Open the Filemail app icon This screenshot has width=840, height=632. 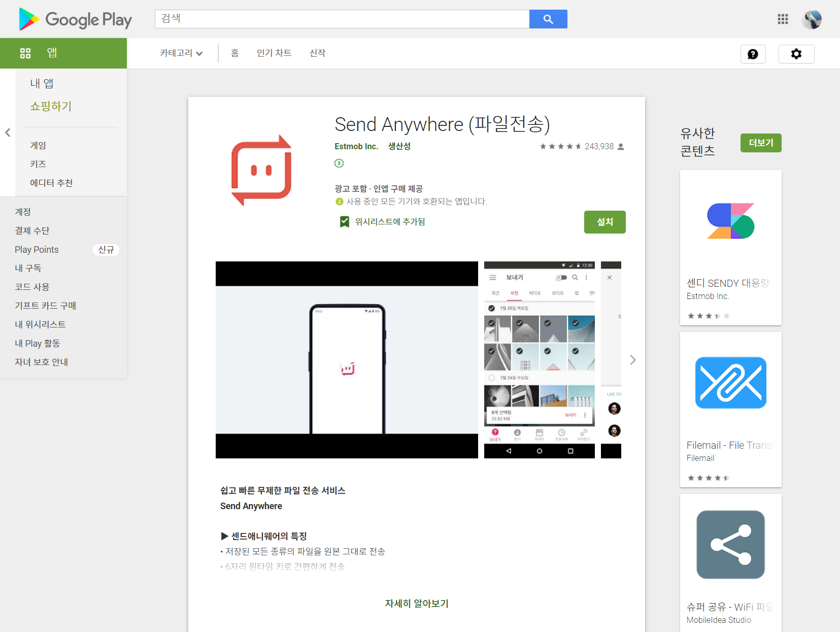(x=731, y=383)
